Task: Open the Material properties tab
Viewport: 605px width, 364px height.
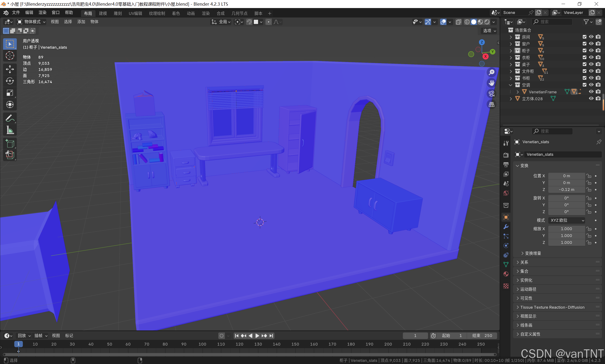Action: (506, 274)
